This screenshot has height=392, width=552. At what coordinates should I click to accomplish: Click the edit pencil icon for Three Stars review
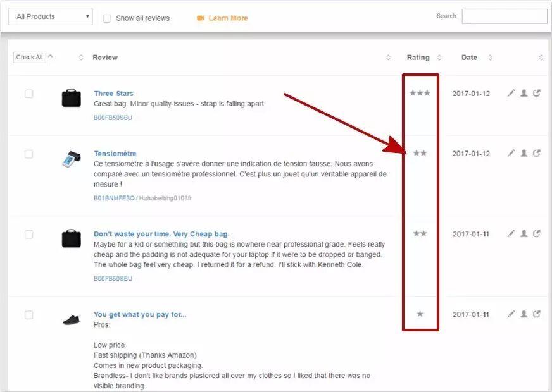tap(511, 94)
